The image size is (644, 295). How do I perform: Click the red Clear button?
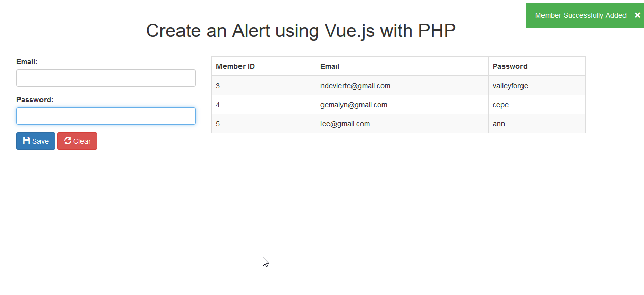77,141
